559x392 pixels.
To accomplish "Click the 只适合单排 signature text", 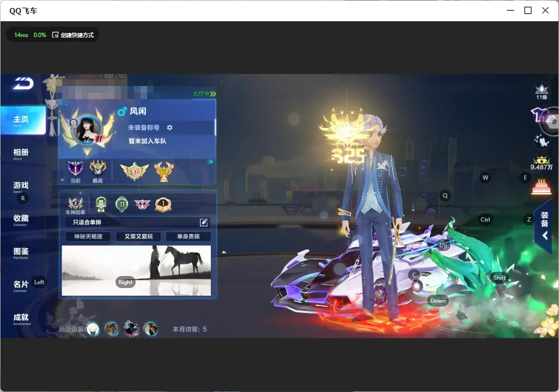I will click(x=87, y=222).
